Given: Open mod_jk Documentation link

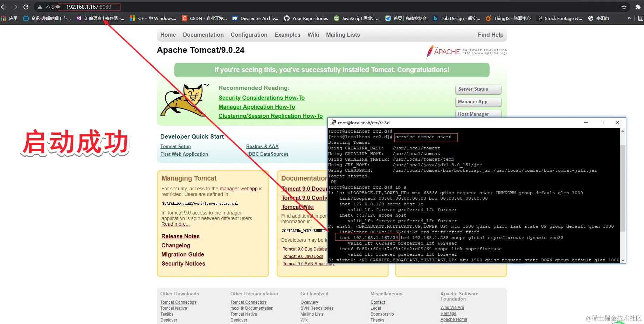Looking at the screenshot, I should [252, 308].
